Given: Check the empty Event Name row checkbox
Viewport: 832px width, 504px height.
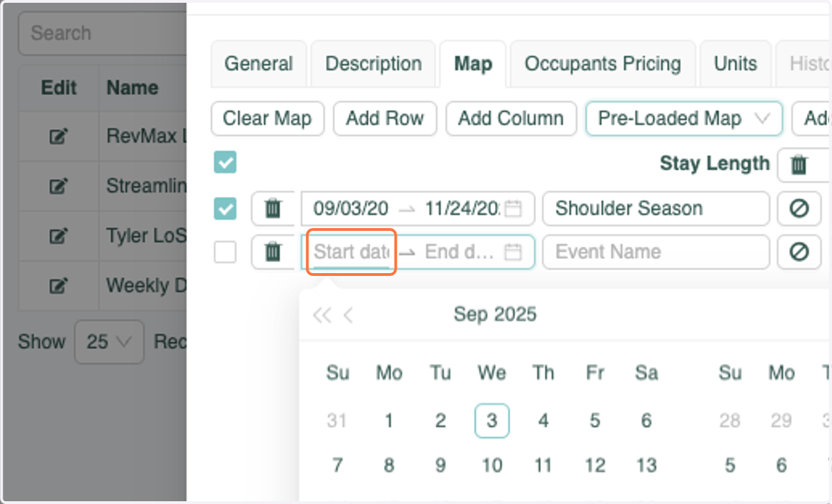Looking at the screenshot, I should [225, 252].
